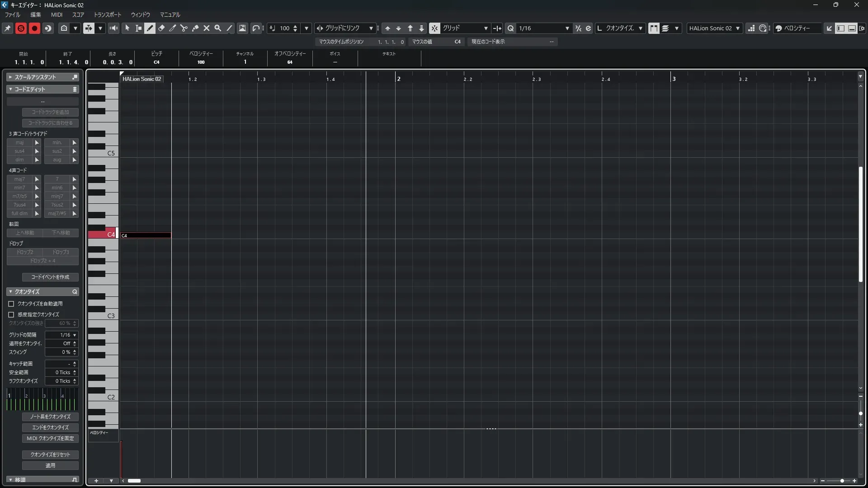Select the Mute X tool
Screen dimensions: 868x488
click(207, 28)
